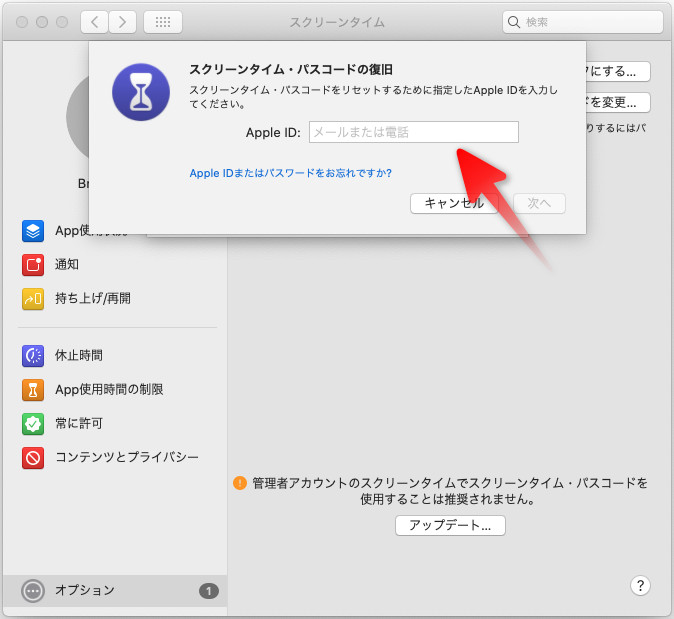This screenshot has width=674, height=619.
Task: Click the 検索 search field
Action: pos(582,22)
